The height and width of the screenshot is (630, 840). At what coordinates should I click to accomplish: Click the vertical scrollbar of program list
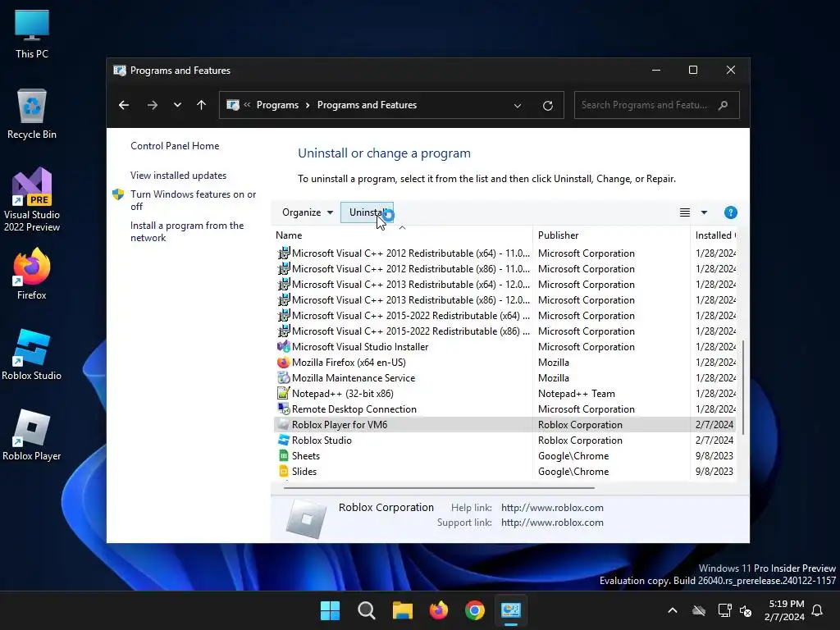tap(743, 387)
